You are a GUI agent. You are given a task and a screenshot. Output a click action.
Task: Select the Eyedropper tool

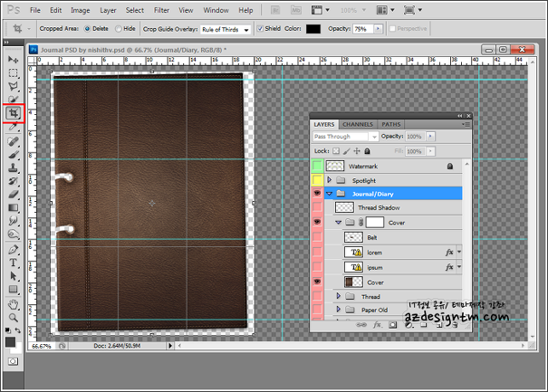click(14, 126)
